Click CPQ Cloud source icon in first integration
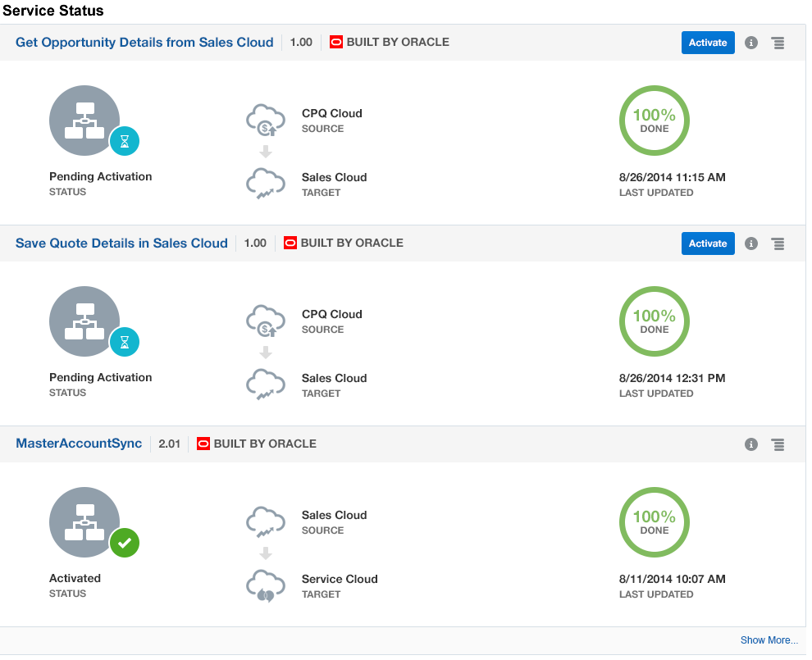 [265, 121]
